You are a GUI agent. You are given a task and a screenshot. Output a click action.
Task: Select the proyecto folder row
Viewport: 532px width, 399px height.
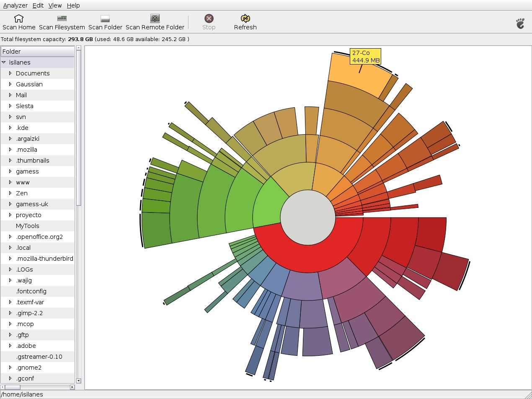pyautogui.click(x=38, y=215)
